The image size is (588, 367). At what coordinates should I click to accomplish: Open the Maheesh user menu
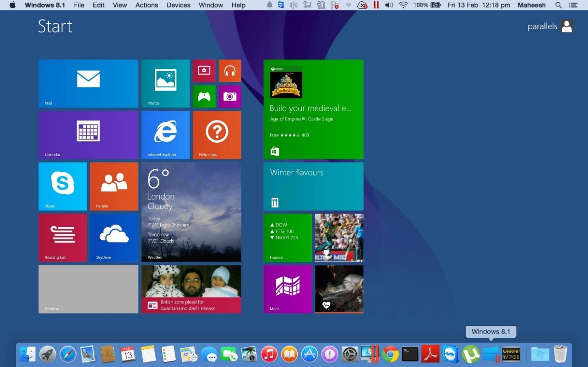pos(532,5)
